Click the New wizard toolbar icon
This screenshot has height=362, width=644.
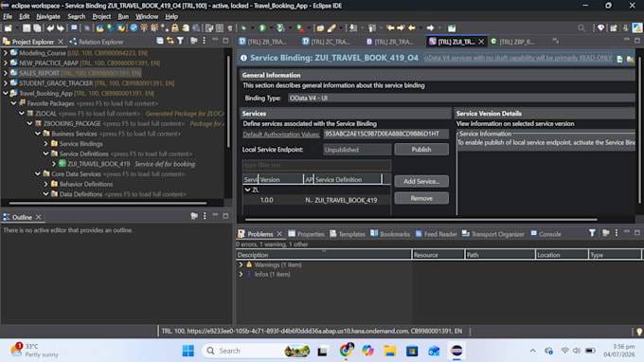point(8,27)
